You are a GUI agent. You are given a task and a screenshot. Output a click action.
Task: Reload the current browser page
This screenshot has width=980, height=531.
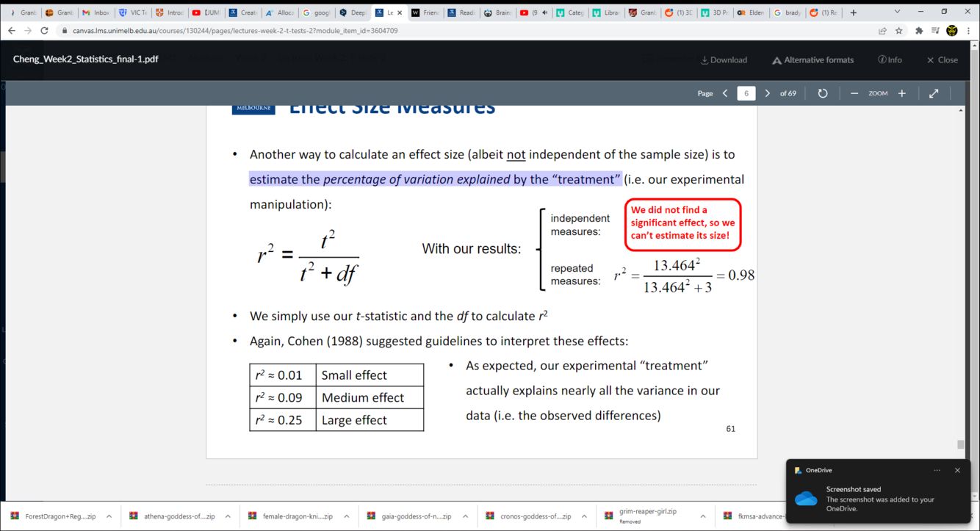pyautogui.click(x=44, y=31)
